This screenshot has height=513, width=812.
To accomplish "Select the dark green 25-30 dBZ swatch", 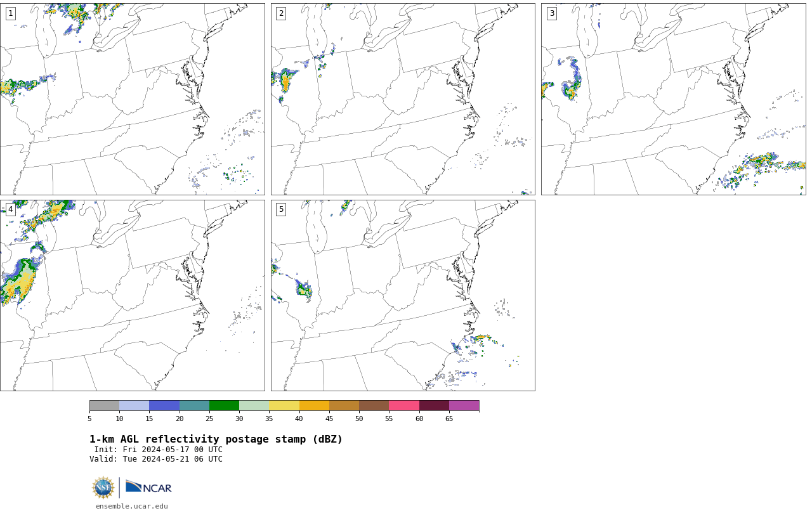I will point(224,406).
